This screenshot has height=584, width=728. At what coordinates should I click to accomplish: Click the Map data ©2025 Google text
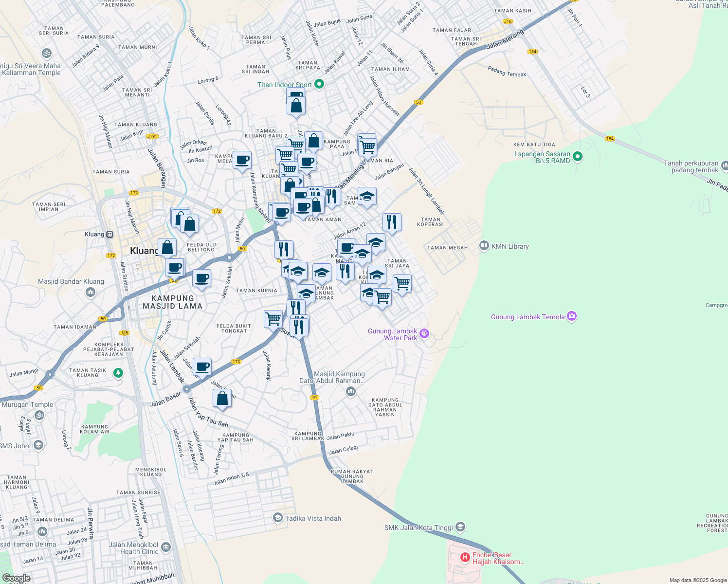click(x=697, y=580)
